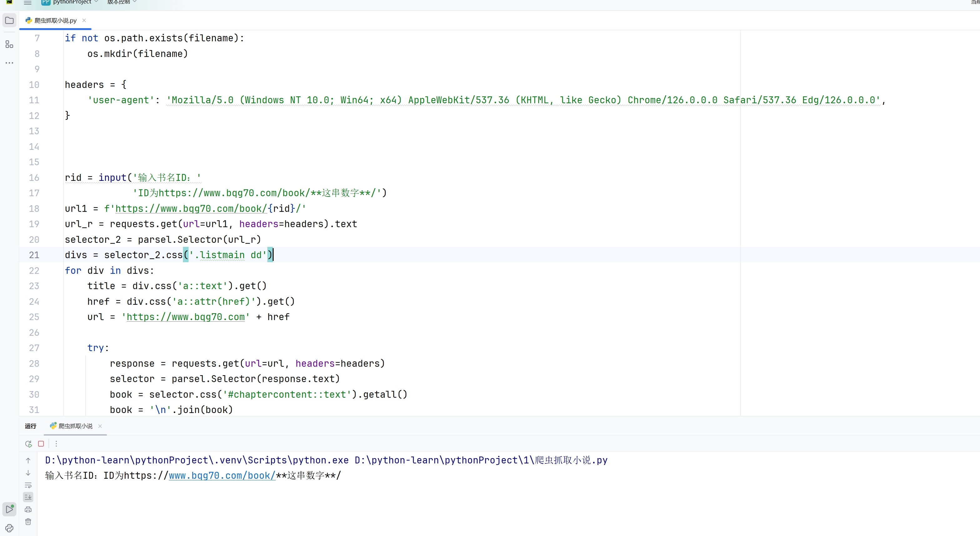Close the 爬虫抓取小说.py editor tab
This screenshot has height=536, width=980.
click(x=84, y=21)
